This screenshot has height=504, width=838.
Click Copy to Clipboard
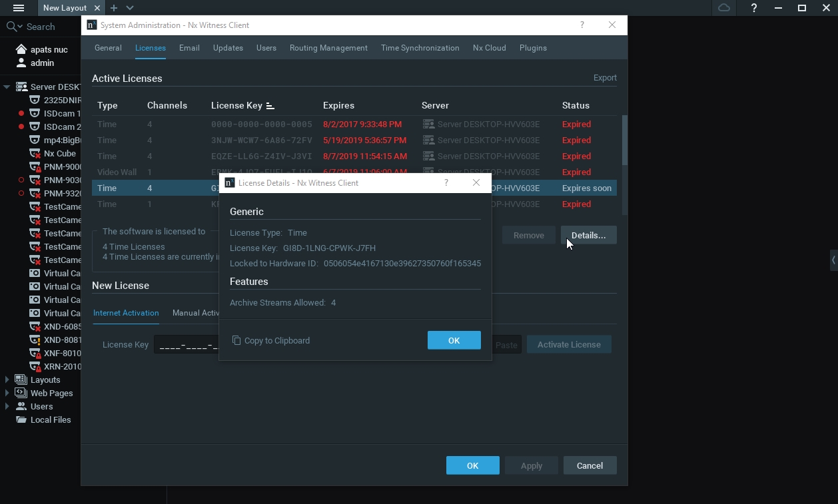click(x=271, y=340)
